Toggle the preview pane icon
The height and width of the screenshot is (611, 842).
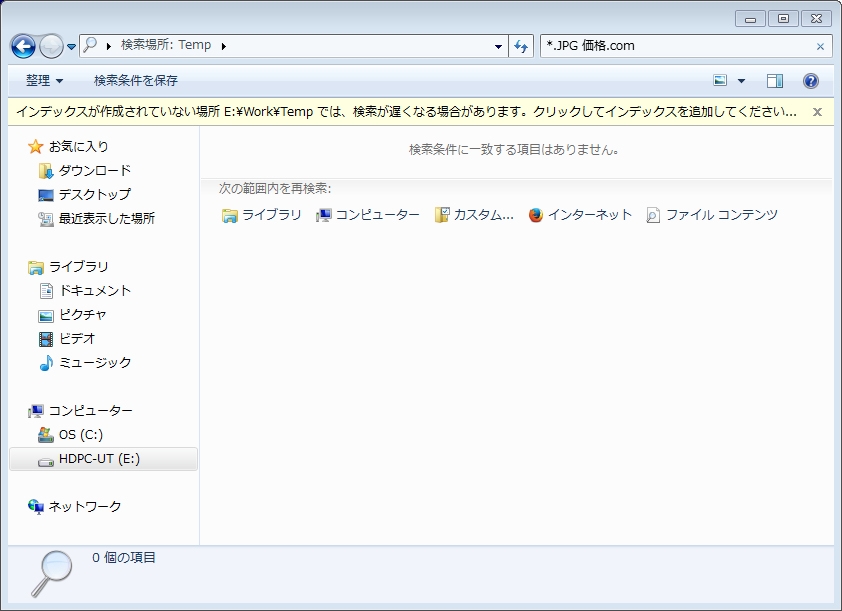(x=774, y=81)
